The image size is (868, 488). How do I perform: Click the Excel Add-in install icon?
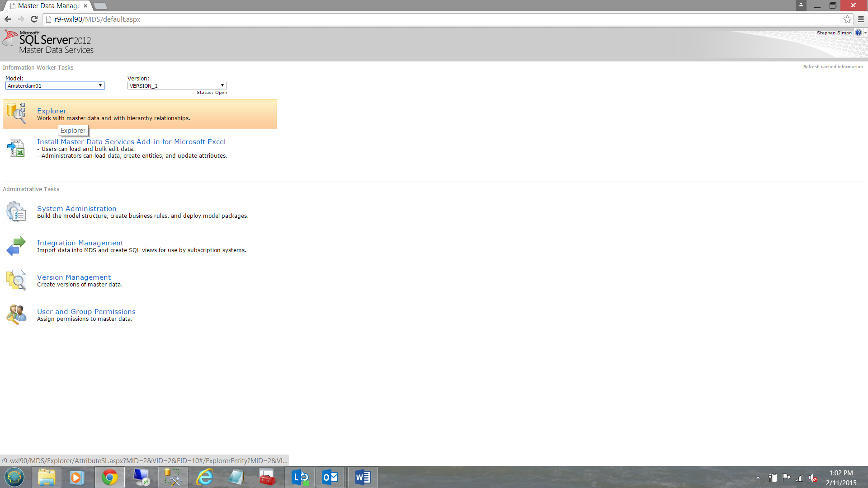click(16, 148)
